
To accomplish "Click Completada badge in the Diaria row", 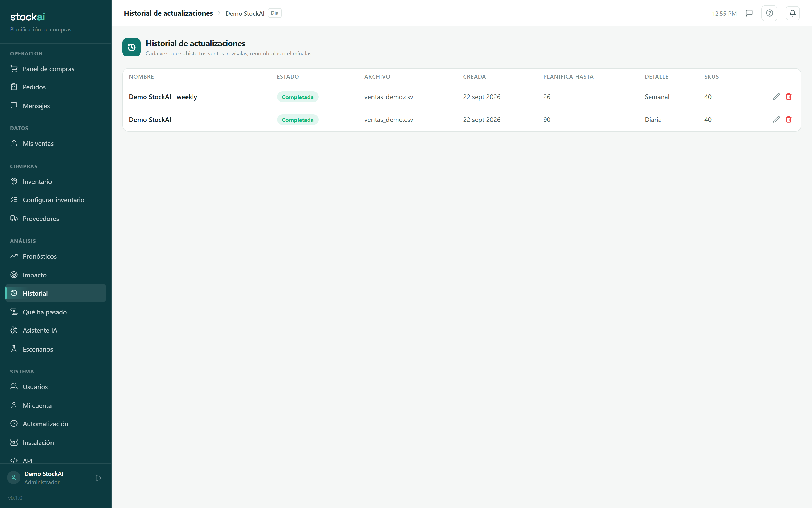I will 298,120.
